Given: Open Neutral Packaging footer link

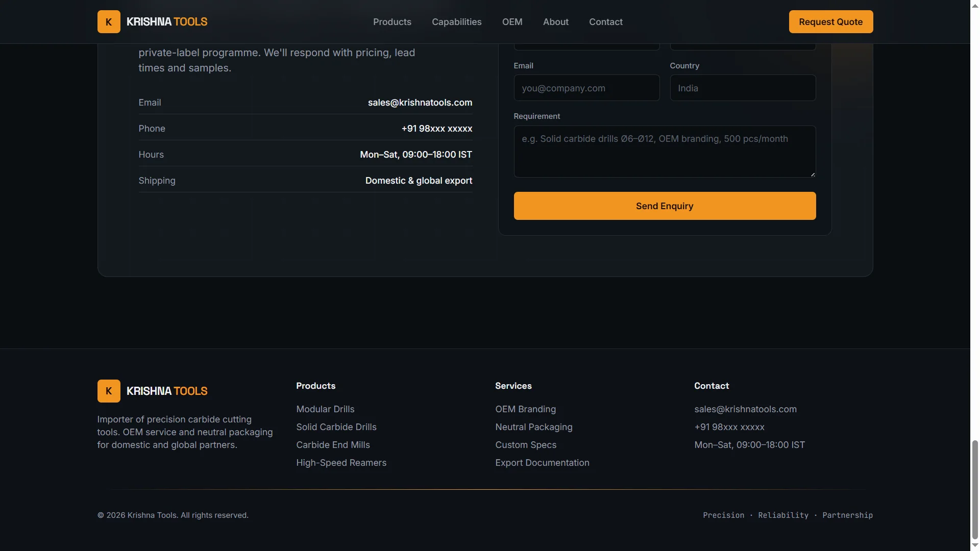Looking at the screenshot, I should click(x=534, y=427).
